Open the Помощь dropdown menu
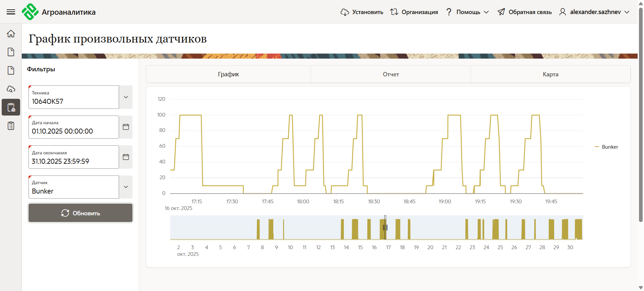This screenshot has height=291, width=644. tap(468, 12)
